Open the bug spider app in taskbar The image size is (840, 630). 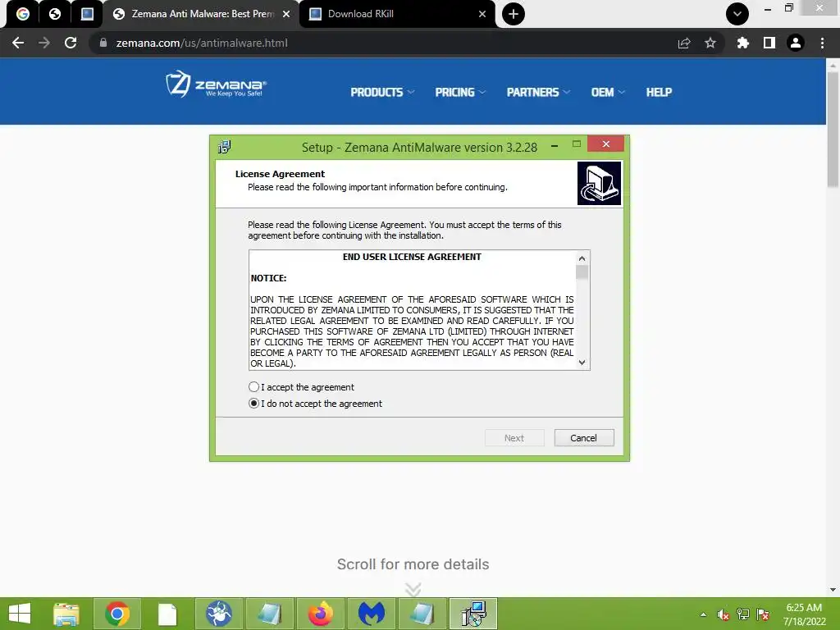[219, 614]
